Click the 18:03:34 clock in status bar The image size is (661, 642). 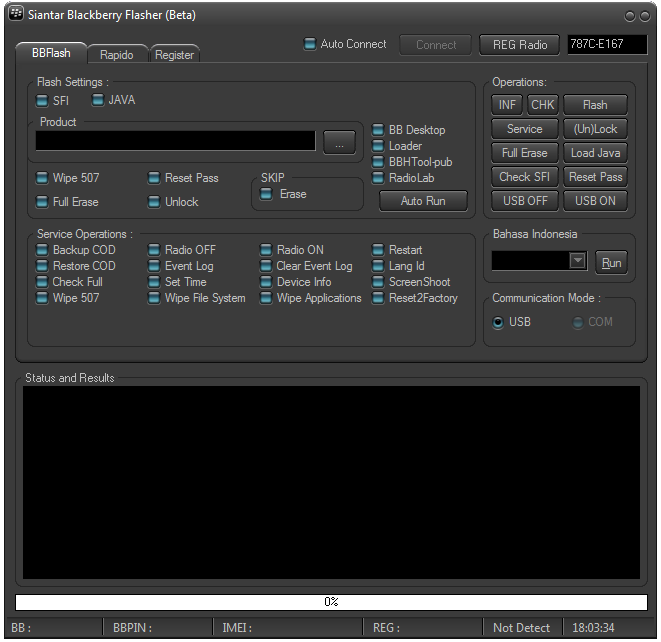(593, 628)
